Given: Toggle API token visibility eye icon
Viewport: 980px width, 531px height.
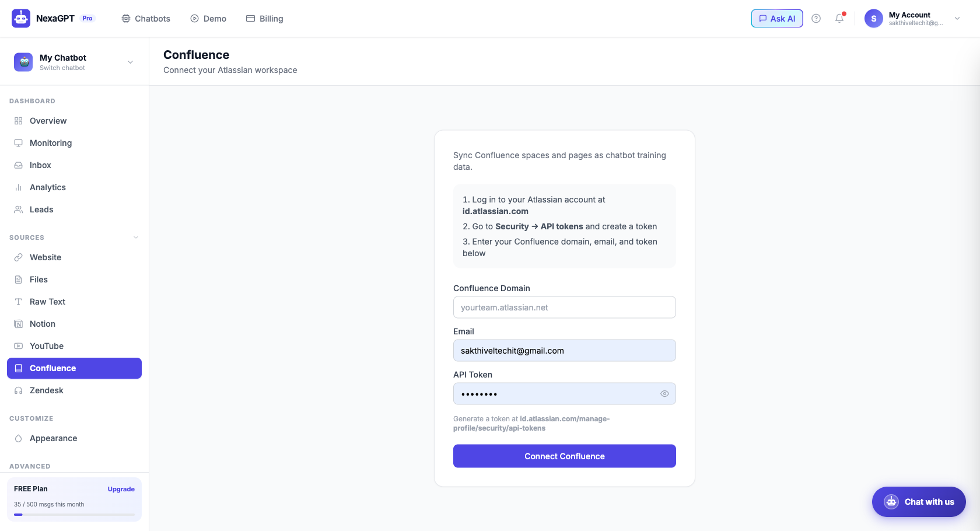Looking at the screenshot, I should pos(664,394).
